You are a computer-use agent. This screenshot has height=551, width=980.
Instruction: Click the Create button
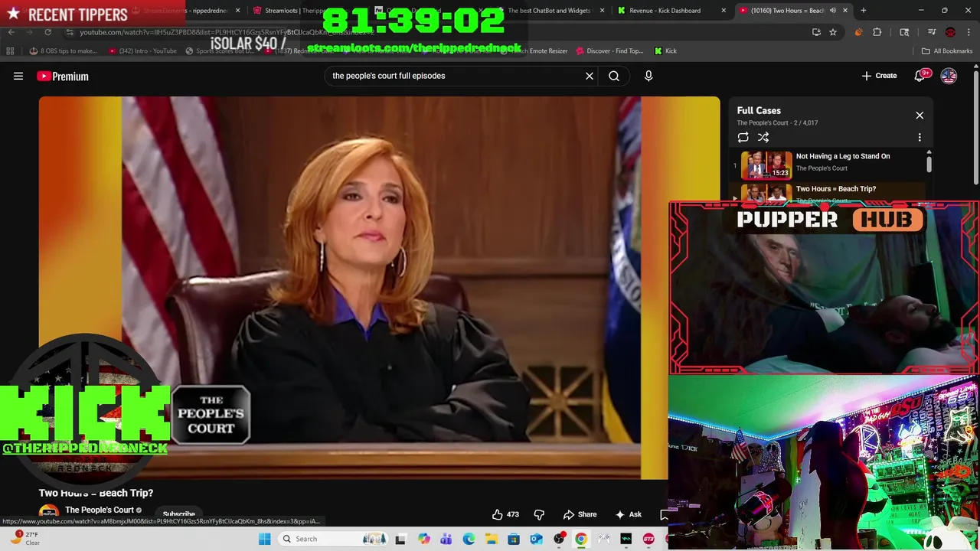(x=879, y=76)
